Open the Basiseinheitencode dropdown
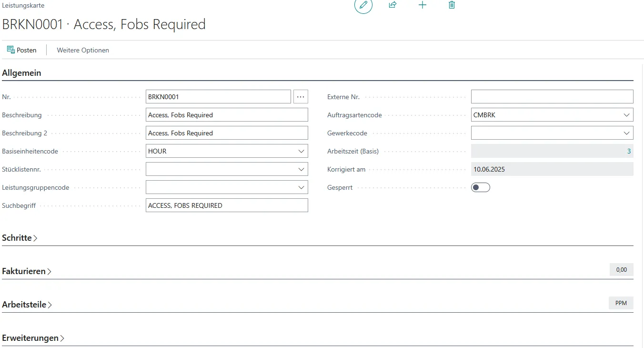 pos(301,151)
